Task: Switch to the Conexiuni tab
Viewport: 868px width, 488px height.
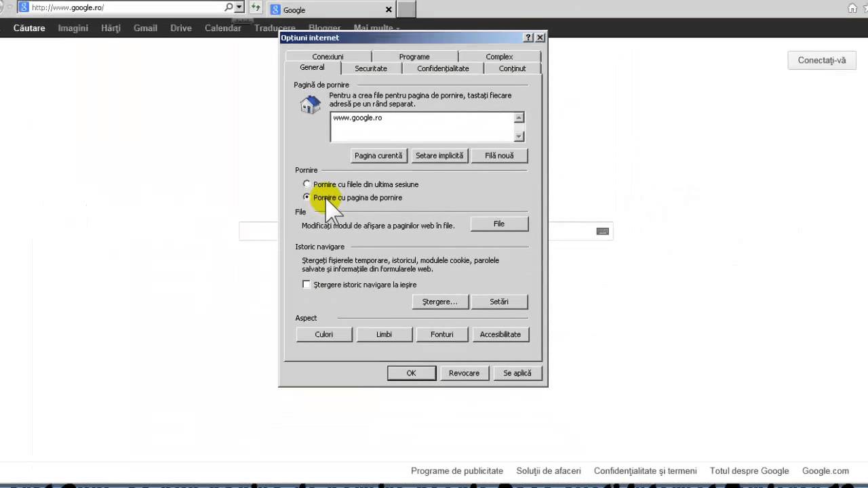Action: (x=328, y=57)
